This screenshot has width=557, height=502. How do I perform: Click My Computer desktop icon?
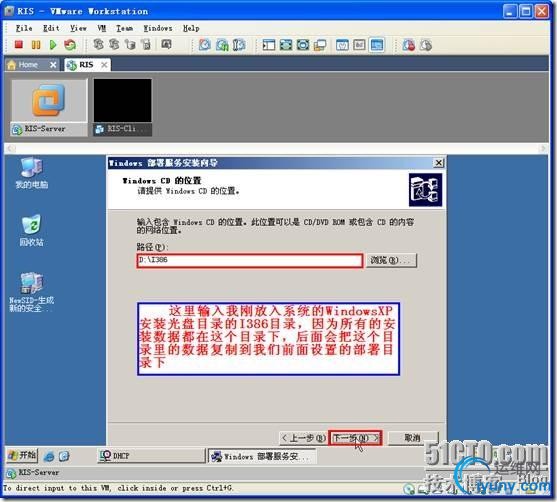32,173
